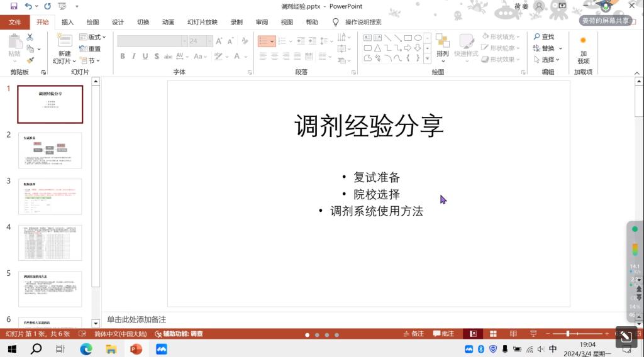Open the Insert (插入) tab
This screenshot has width=644, height=357.
pyautogui.click(x=67, y=22)
